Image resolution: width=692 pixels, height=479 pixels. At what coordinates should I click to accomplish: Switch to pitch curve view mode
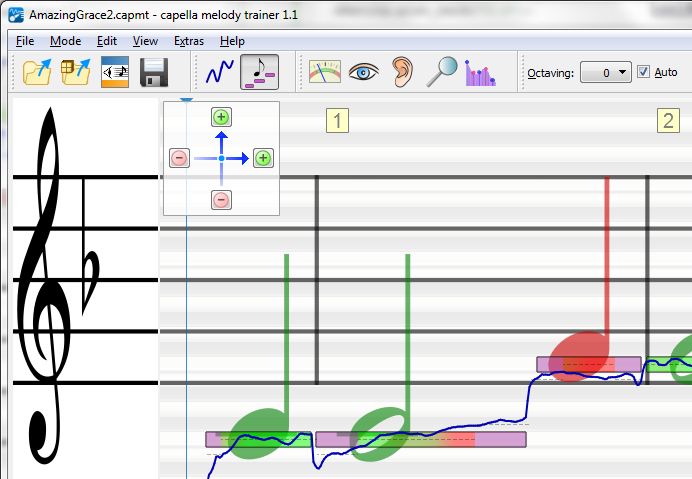(x=219, y=72)
